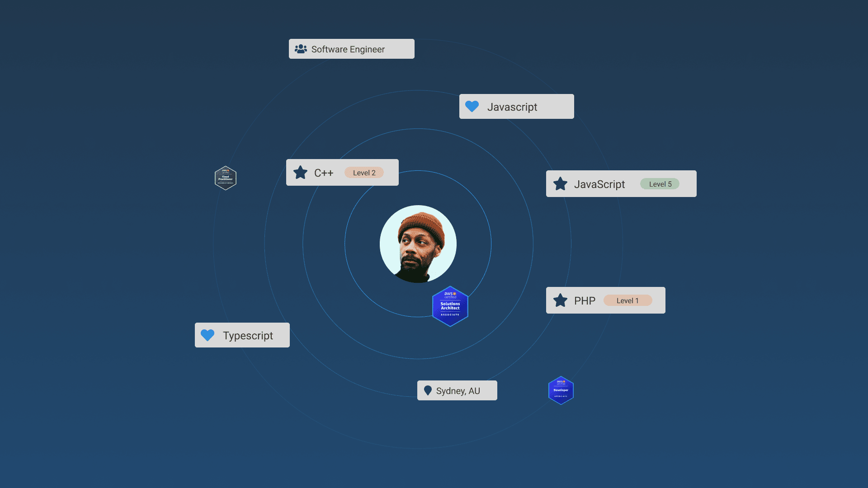Click the location pin beside Sydney, AU
868x488 pixels.
tap(428, 390)
